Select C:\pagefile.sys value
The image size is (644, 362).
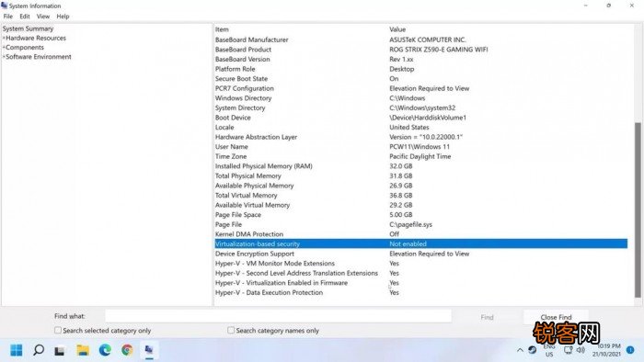coord(410,225)
